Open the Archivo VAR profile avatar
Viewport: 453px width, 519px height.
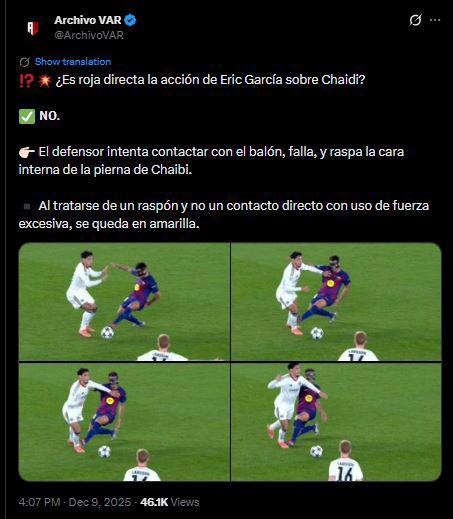pyautogui.click(x=33, y=28)
